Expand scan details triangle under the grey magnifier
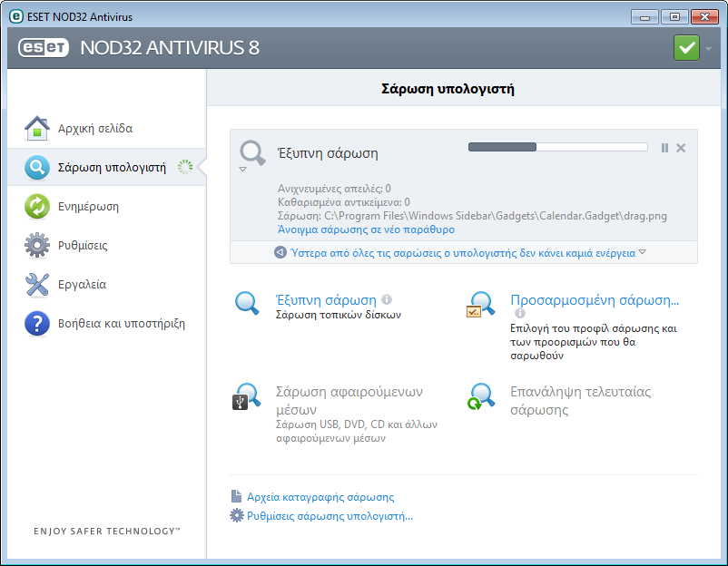 click(x=242, y=170)
